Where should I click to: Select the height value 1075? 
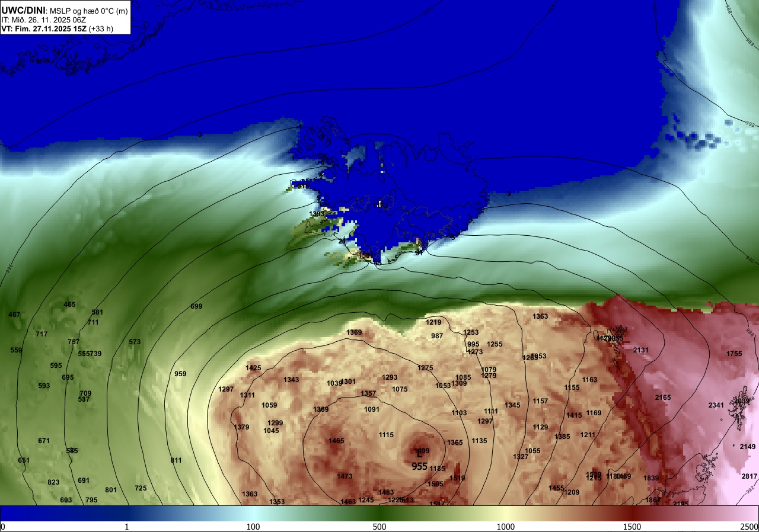400,389
